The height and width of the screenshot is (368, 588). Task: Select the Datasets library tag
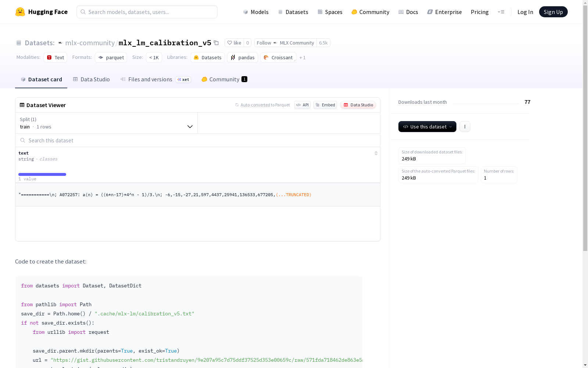coord(208,57)
